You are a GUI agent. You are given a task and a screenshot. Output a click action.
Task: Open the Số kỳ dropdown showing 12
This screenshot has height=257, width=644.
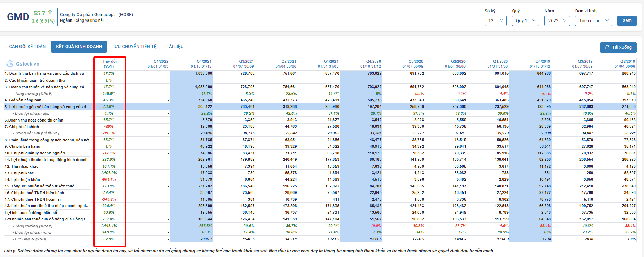496,21
